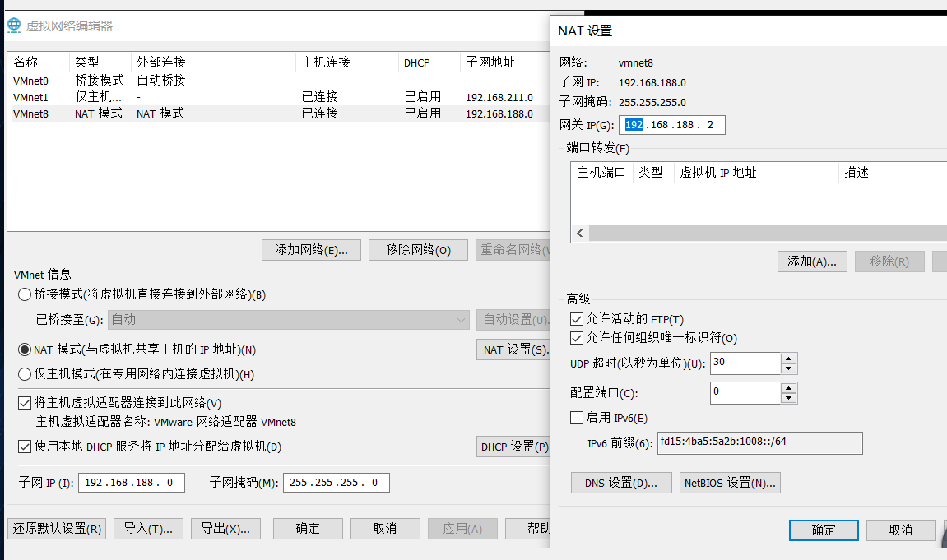The width and height of the screenshot is (947, 560).
Task: Select 桥接模式 radio button
Action: (x=25, y=294)
